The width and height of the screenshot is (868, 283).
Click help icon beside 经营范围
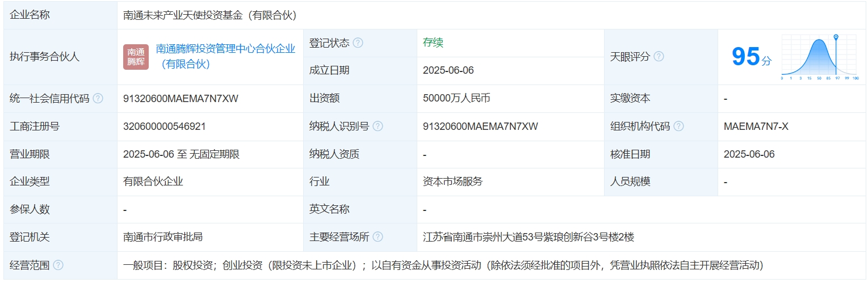(58, 265)
